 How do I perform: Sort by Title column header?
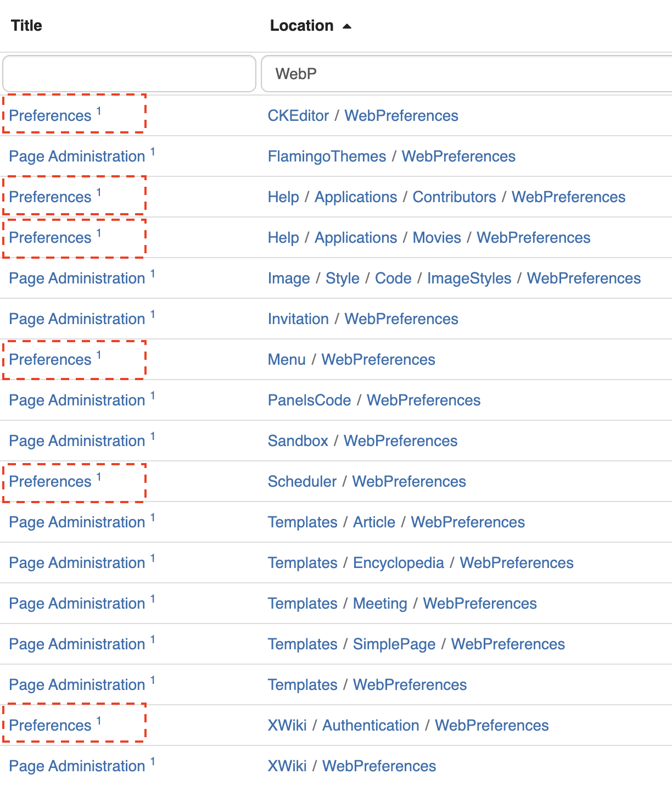26,26
